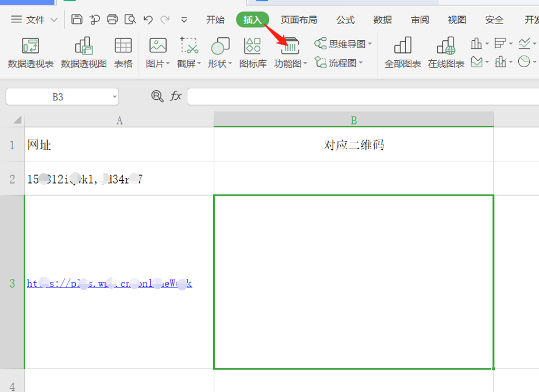This screenshot has height=392, width=539.
Task: Switch to the 公式 tab
Action: pyautogui.click(x=345, y=20)
